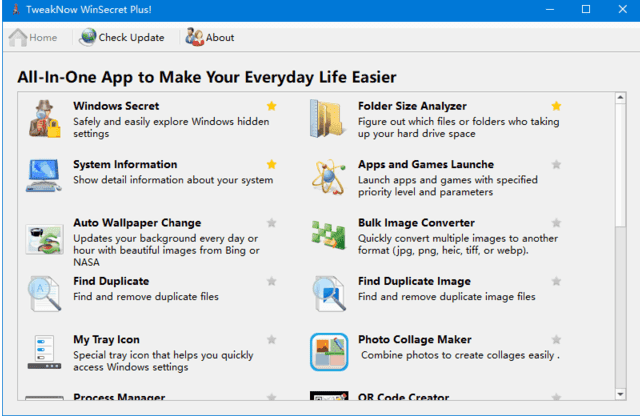Viewport: 640px width, 419px height.
Task: Launch Auto Wallpaper Change by its title
Action: pyautogui.click(x=137, y=223)
